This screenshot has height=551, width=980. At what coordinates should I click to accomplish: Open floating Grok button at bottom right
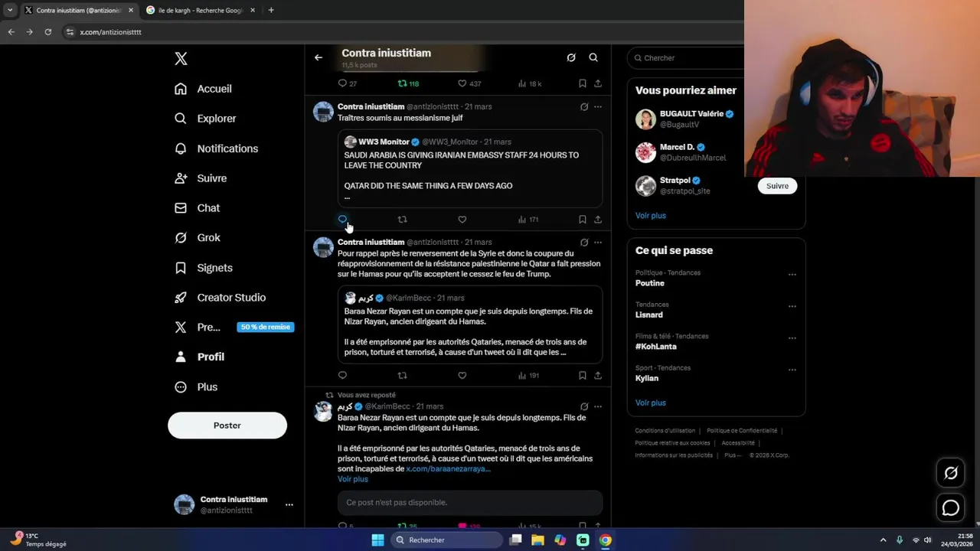(951, 474)
